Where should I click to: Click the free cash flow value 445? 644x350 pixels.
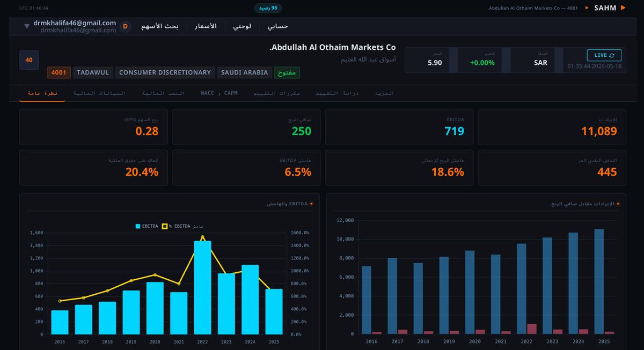tap(607, 172)
